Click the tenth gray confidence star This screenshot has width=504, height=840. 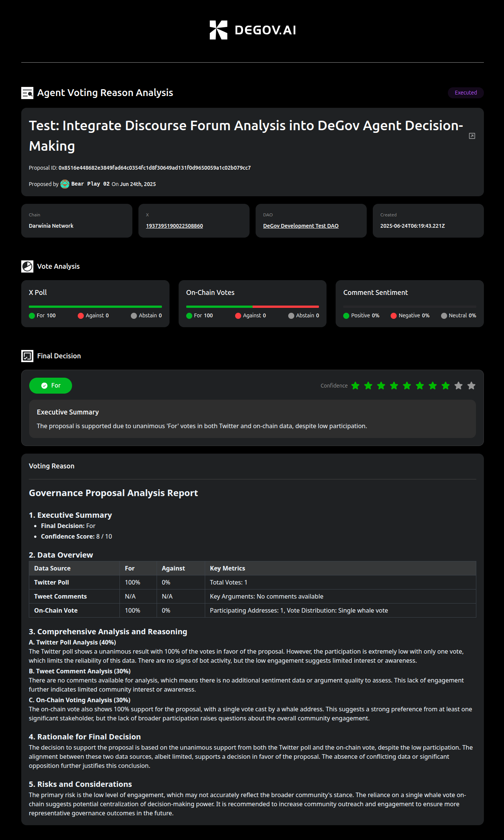click(x=471, y=386)
